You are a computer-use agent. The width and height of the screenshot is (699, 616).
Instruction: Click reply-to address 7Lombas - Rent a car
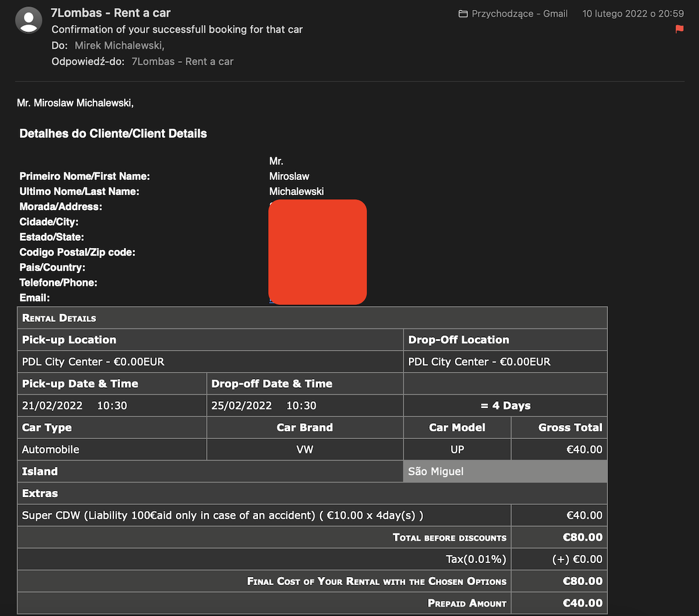[182, 62]
